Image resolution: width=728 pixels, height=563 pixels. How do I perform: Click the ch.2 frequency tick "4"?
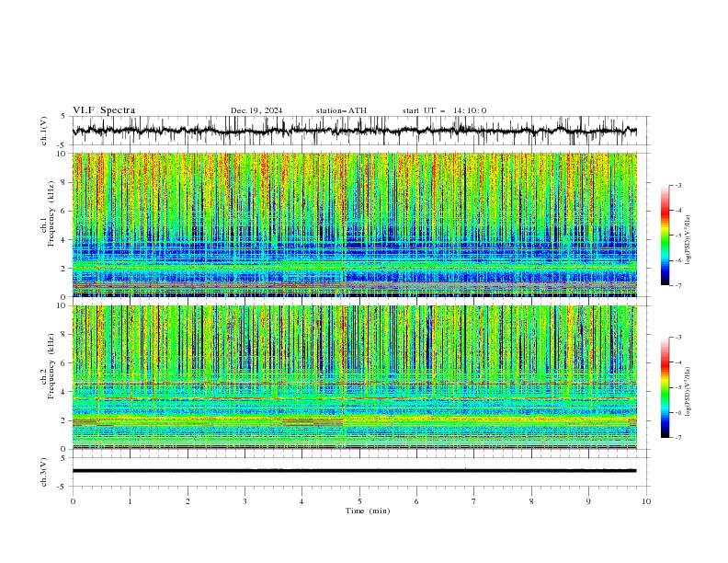(64, 392)
